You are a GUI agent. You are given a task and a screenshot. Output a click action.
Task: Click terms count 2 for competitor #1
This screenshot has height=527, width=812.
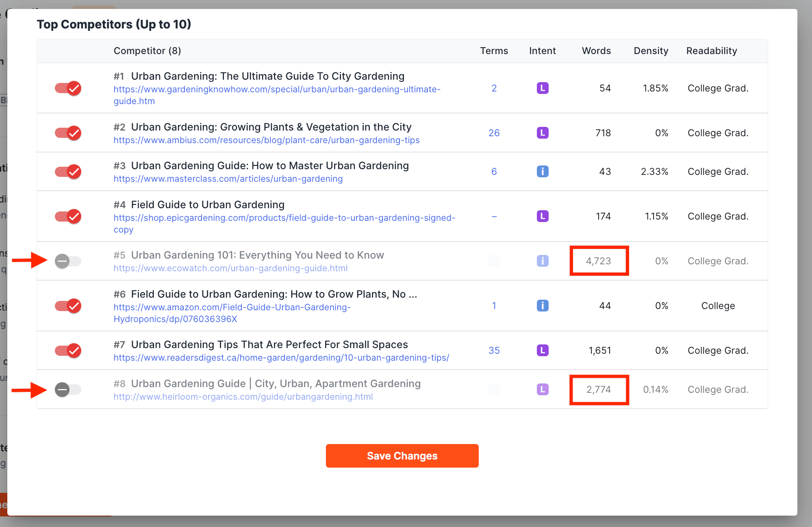click(494, 88)
